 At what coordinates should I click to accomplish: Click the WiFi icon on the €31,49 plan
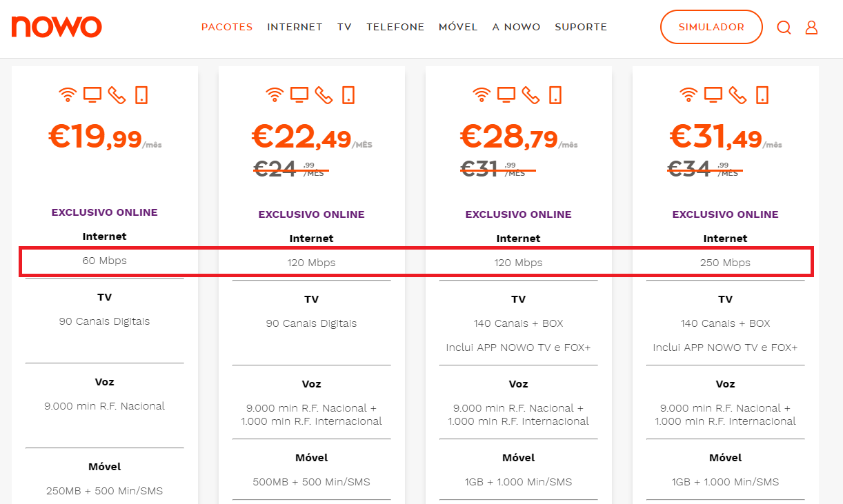point(688,94)
